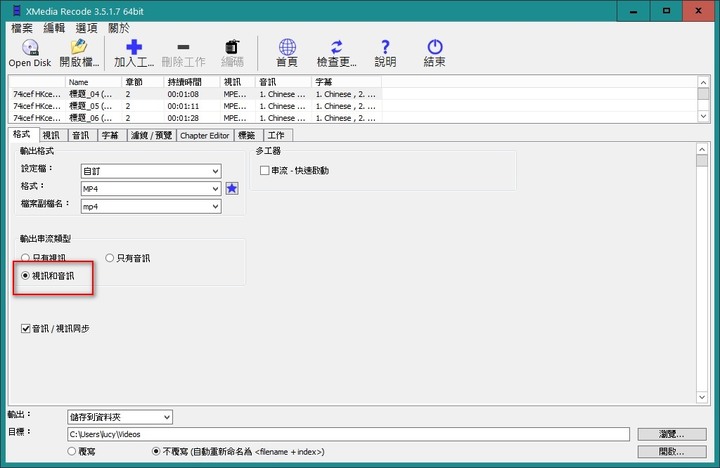The height and width of the screenshot is (468, 720).
Task: Switch to the 濾鏡 / 預覽 tab
Action: pos(151,135)
